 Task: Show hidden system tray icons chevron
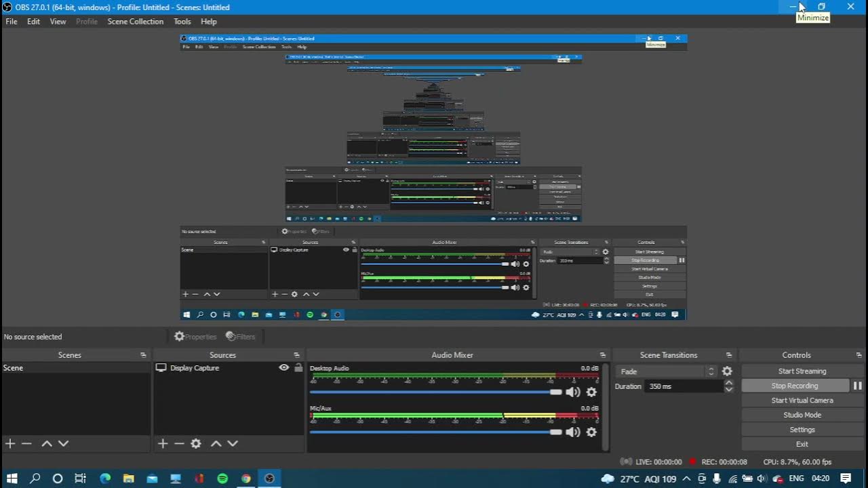coord(686,479)
